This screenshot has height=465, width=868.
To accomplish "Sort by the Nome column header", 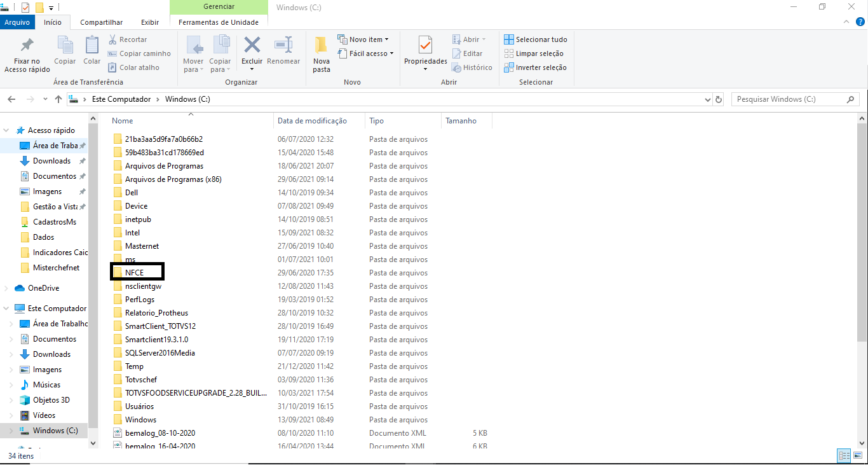I will (x=191, y=121).
